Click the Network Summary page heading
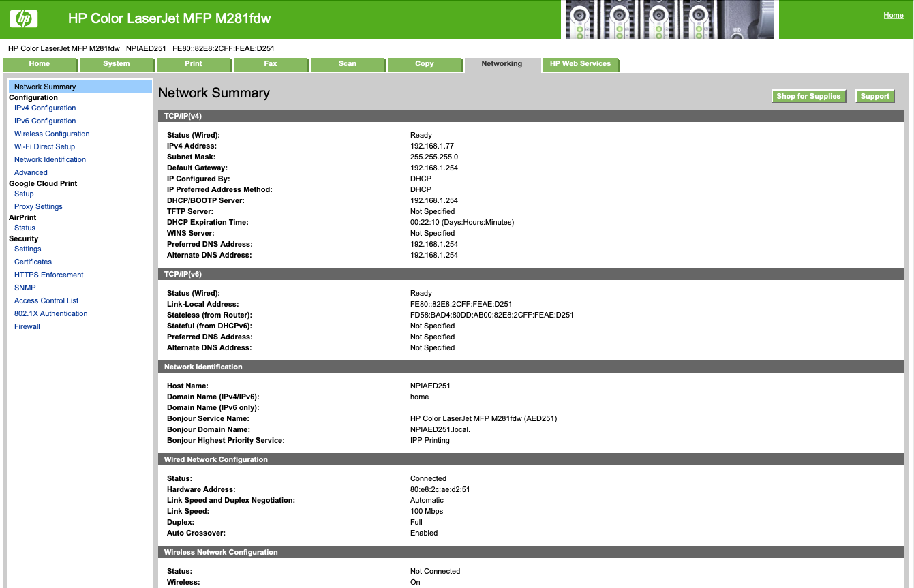 click(x=214, y=93)
